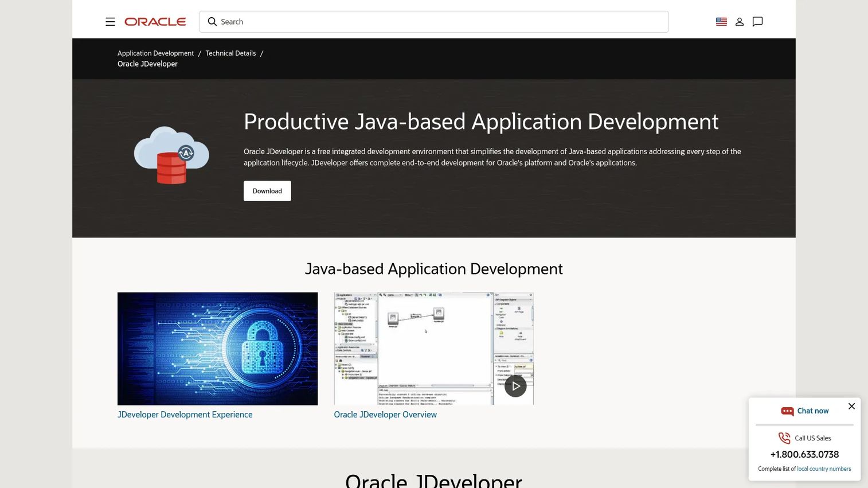Click the search magnifier icon
Image resolution: width=868 pixels, height=488 pixels.
pyautogui.click(x=212, y=22)
